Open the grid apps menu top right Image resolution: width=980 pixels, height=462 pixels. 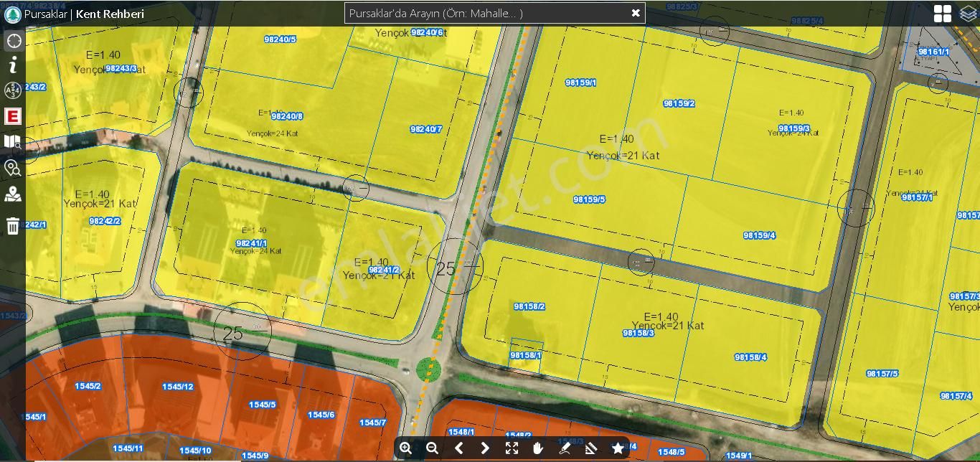tap(942, 14)
